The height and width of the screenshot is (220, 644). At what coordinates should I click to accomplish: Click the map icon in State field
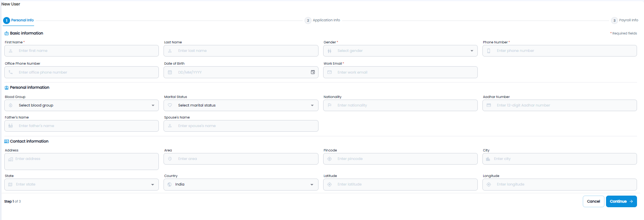10,185
